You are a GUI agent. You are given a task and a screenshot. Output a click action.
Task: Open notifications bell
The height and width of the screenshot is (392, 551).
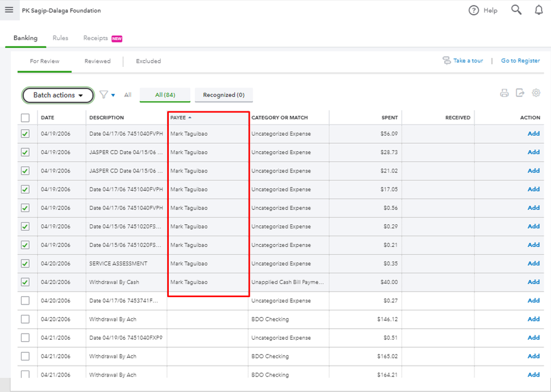pyautogui.click(x=539, y=10)
